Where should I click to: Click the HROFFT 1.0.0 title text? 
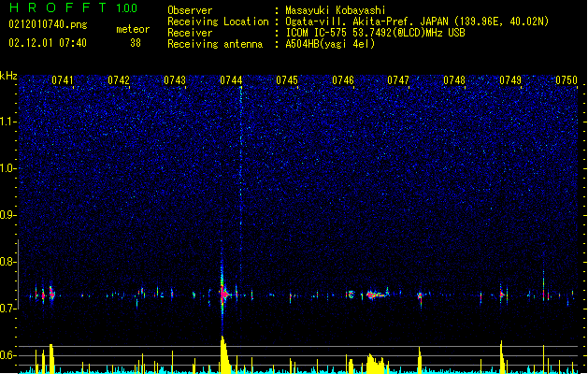[x=74, y=7]
